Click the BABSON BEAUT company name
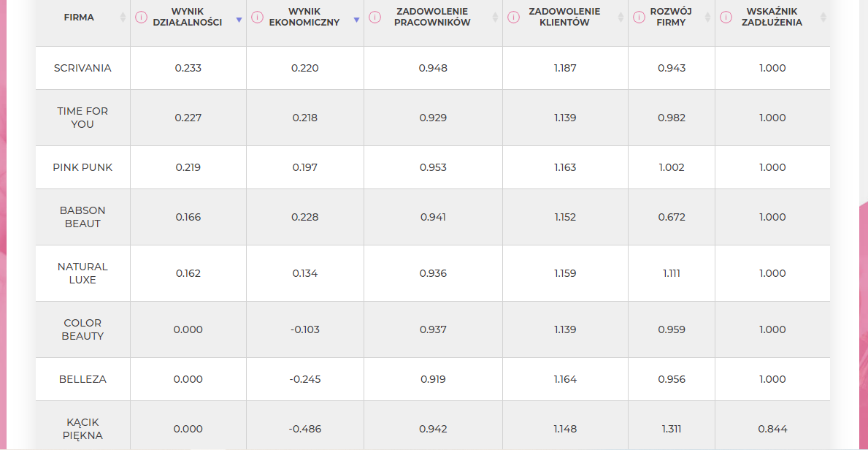Image resolution: width=868 pixels, height=450 pixels. point(82,217)
